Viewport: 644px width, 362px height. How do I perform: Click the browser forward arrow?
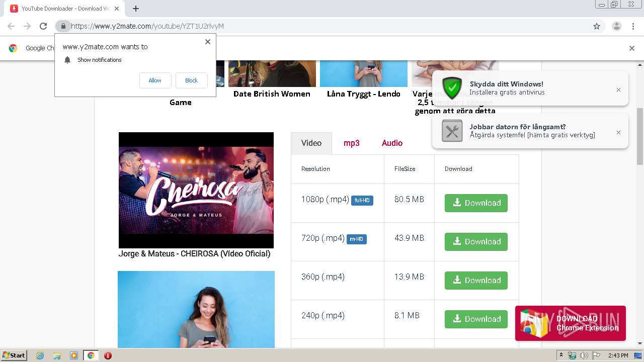click(x=27, y=26)
